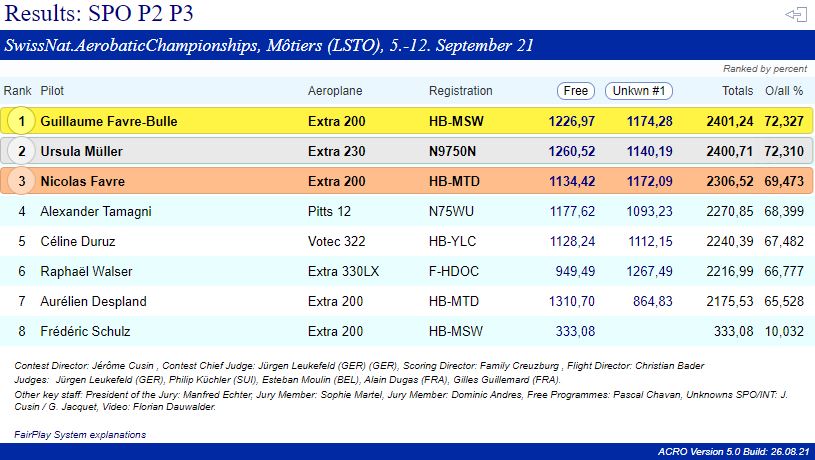Click the rank 1 circle badge
Image resolution: width=815 pixels, height=460 pixels.
(19, 122)
